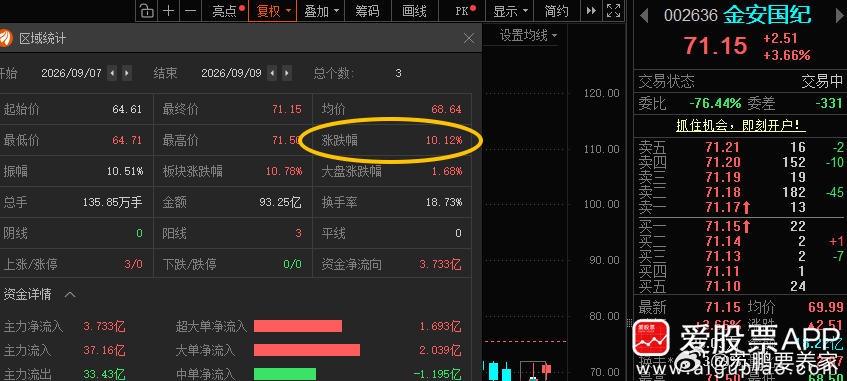The height and width of the screenshot is (381, 847).
Task: Click the 大单净流入 red bar
Action: click(307, 350)
